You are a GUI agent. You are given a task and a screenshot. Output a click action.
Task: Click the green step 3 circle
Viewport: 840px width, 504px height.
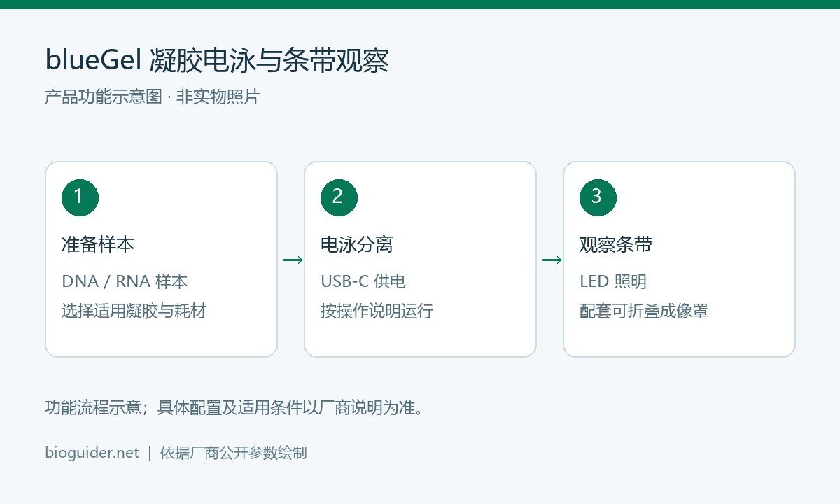pos(598,197)
